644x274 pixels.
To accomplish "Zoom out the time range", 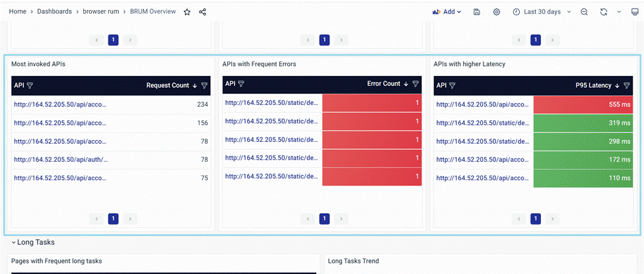I will coord(584,12).
